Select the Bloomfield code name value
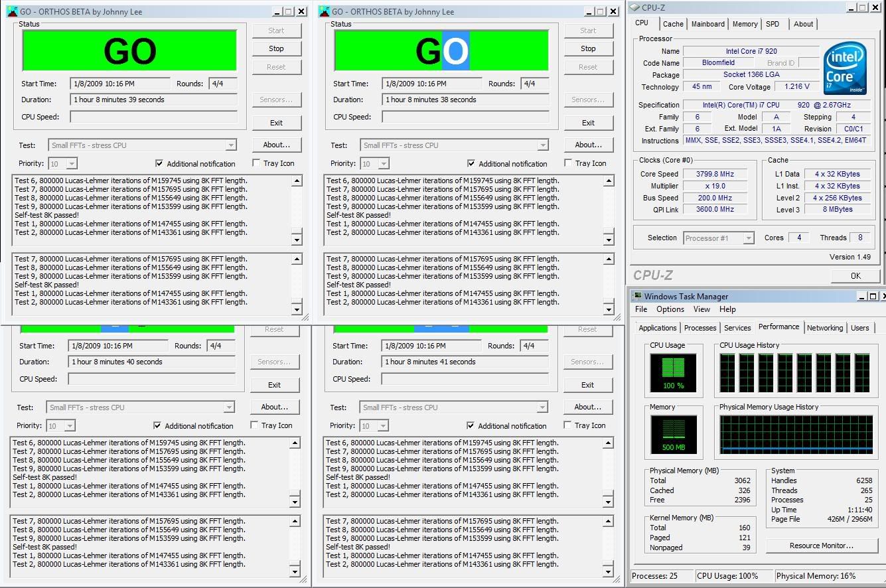Viewport: 886px width, 588px height. point(718,62)
